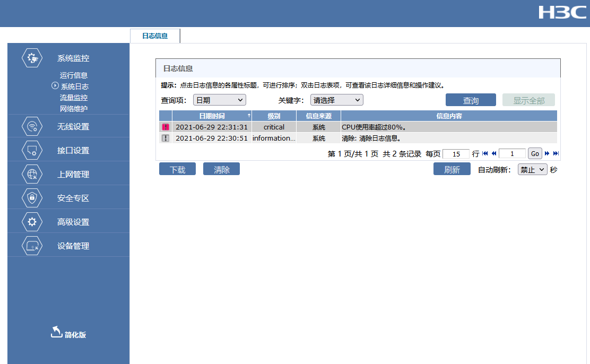590x364 pixels.
Task: Open the 设备管理 menu
Action: (73, 246)
